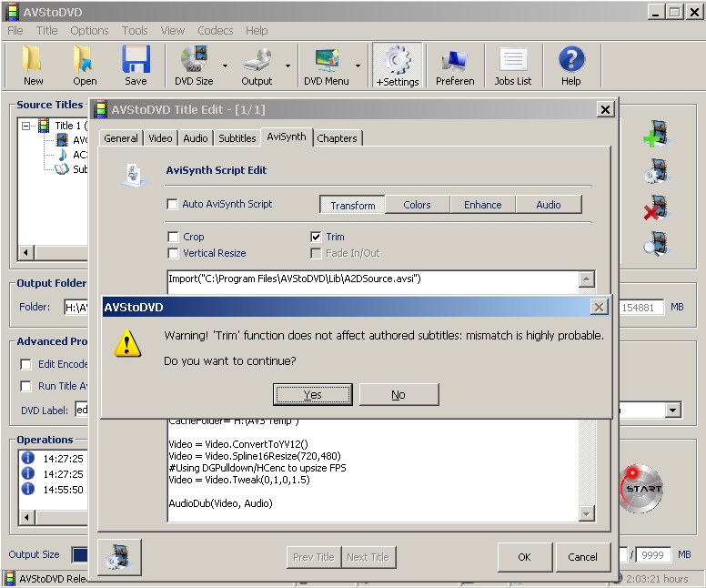706x588 pixels.
Task: Click the Source Titles left scroll arrow
Action: click(x=26, y=253)
